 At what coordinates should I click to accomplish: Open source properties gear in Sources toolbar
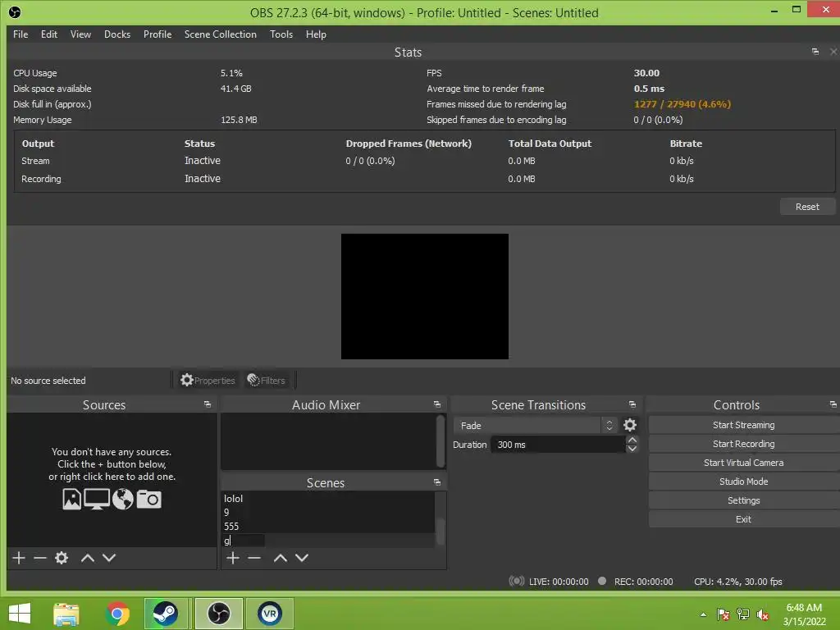tap(62, 558)
